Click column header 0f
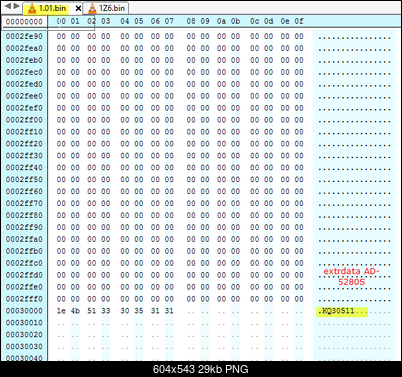 pyautogui.click(x=299, y=21)
